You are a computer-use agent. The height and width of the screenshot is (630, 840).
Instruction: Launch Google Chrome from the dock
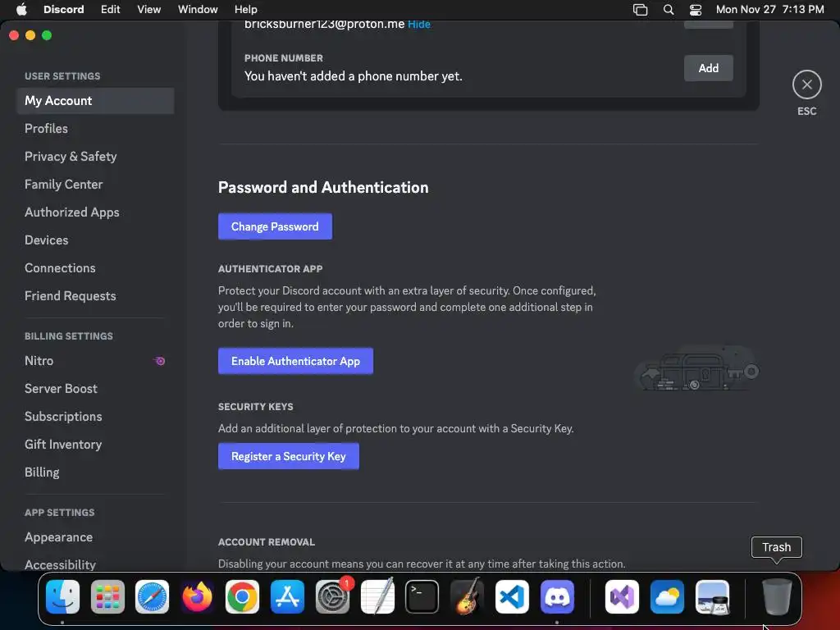(242, 597)
